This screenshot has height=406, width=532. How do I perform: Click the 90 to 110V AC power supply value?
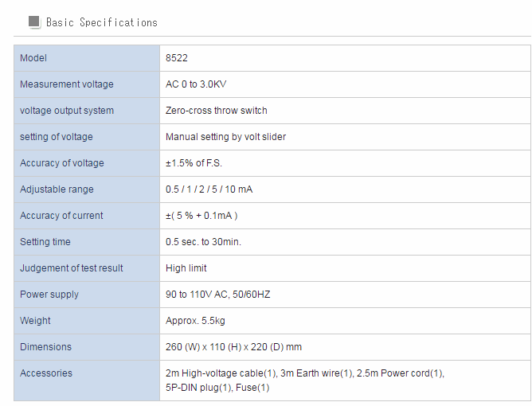pyautogui.click(x=217, y=295)
